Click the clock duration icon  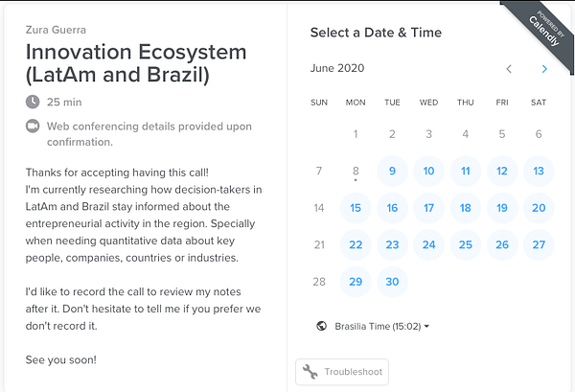pyautogui.click(x=34, y=102)
